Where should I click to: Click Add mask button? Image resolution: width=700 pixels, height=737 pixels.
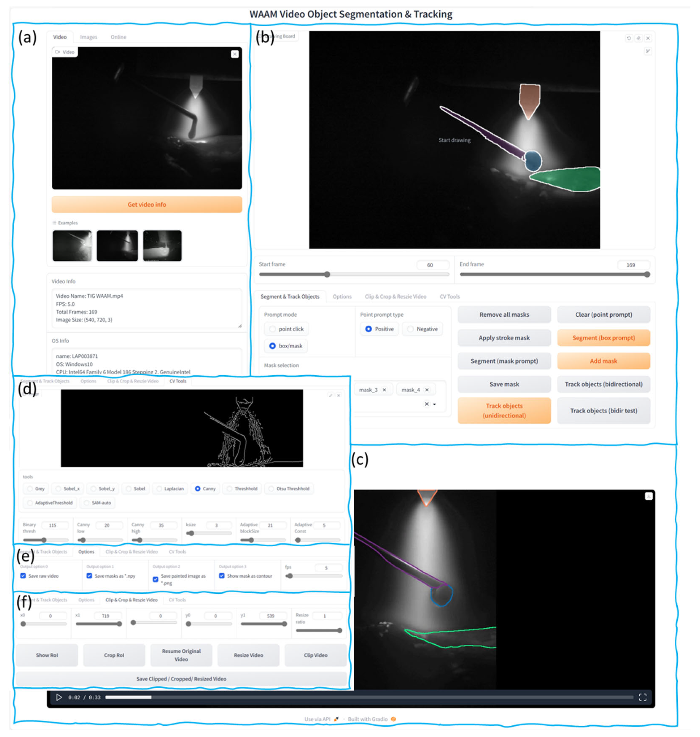tap(603, 361)
